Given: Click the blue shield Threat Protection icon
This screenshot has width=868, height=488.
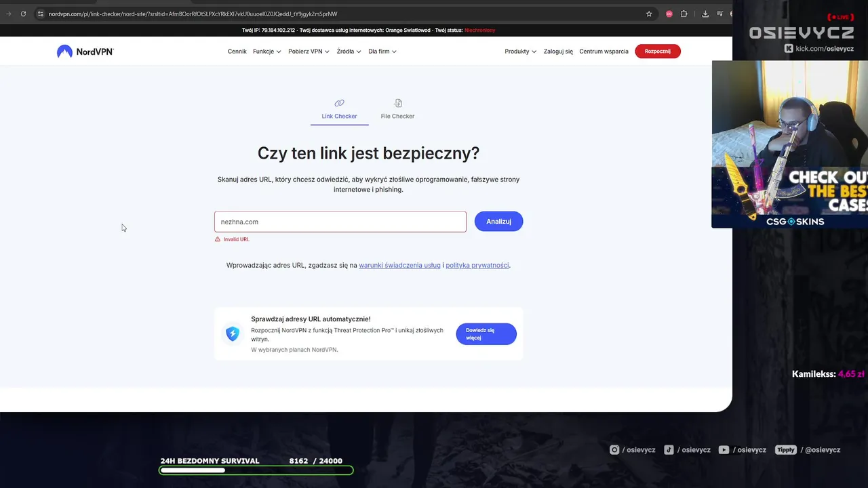Looking at the screenshot, I should point(233,333).
